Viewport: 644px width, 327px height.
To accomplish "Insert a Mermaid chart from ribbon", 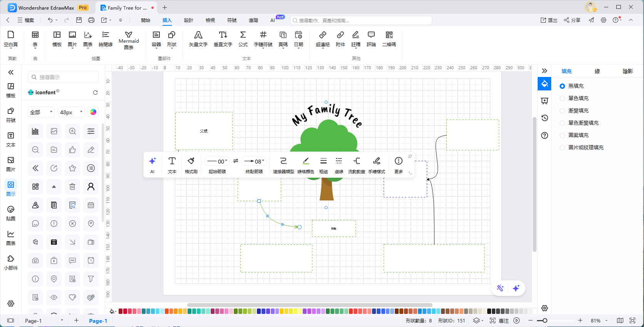I will tap(129, 40).
